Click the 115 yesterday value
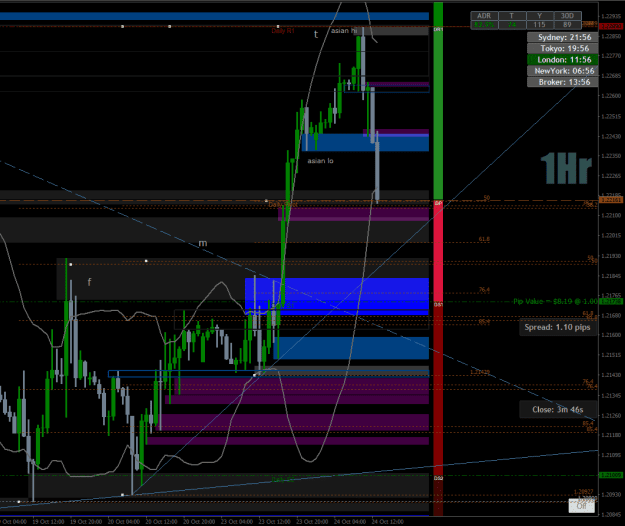 (539, 25)
